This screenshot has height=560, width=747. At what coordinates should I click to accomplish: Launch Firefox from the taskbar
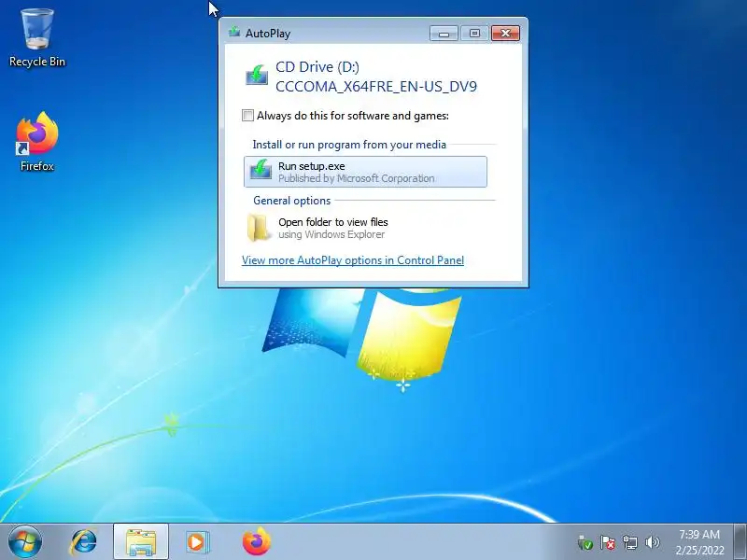(x=256, y=542)
